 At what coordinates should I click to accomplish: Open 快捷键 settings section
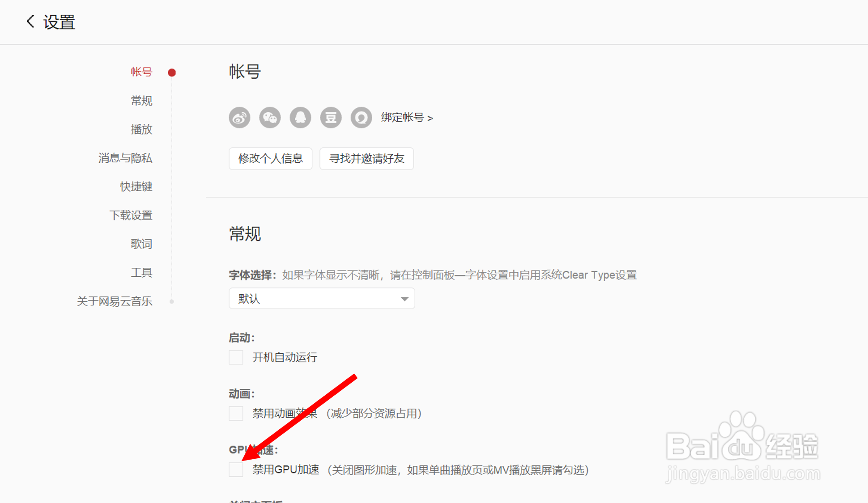click(136, 186)
